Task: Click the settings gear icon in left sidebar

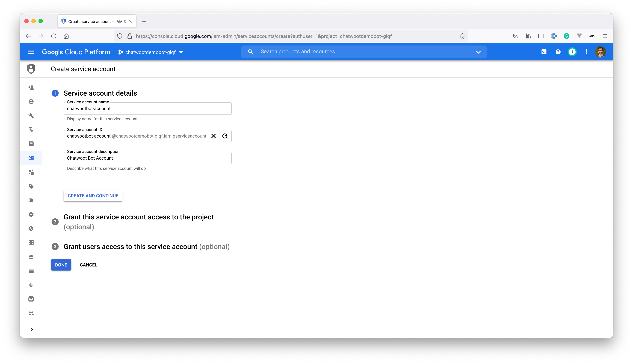Action: coord(31,214)
